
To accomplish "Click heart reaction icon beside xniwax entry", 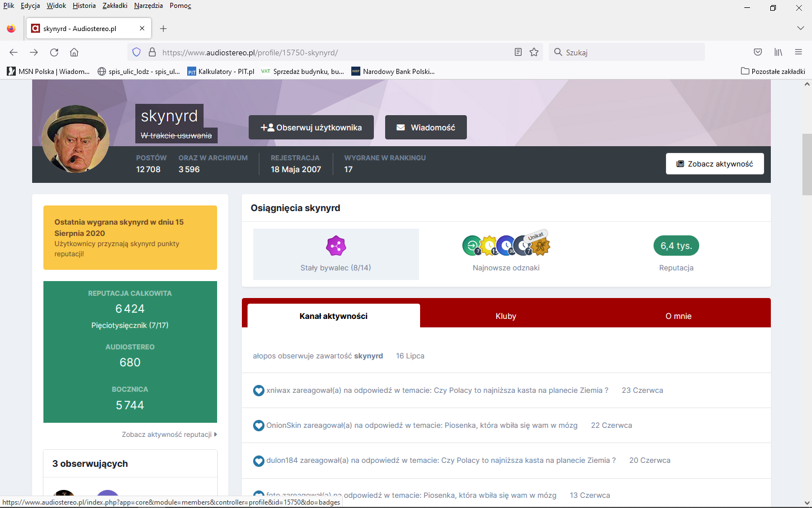I will [x=259, y=391].
